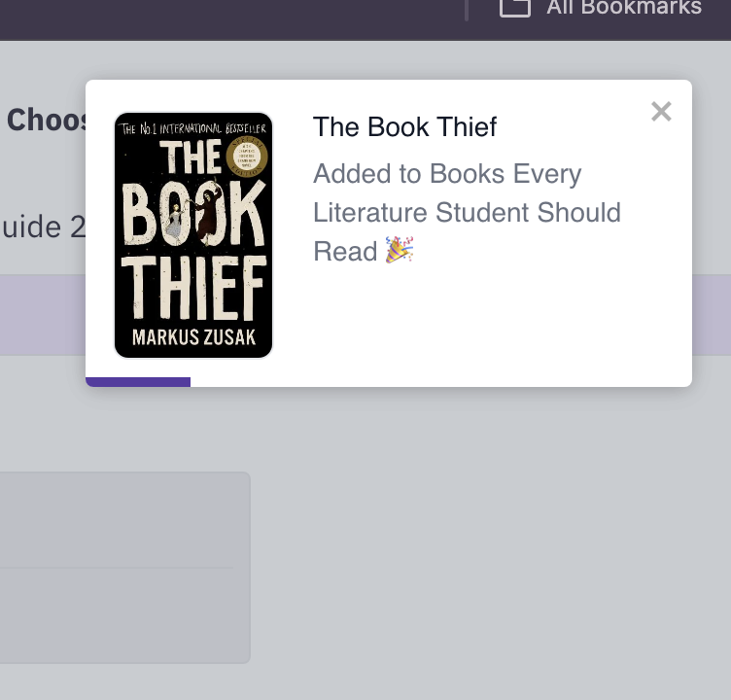Click the bookmarks bar vertical separator
The width and height of the screenshot is (731, 700).
coord(467,9)
